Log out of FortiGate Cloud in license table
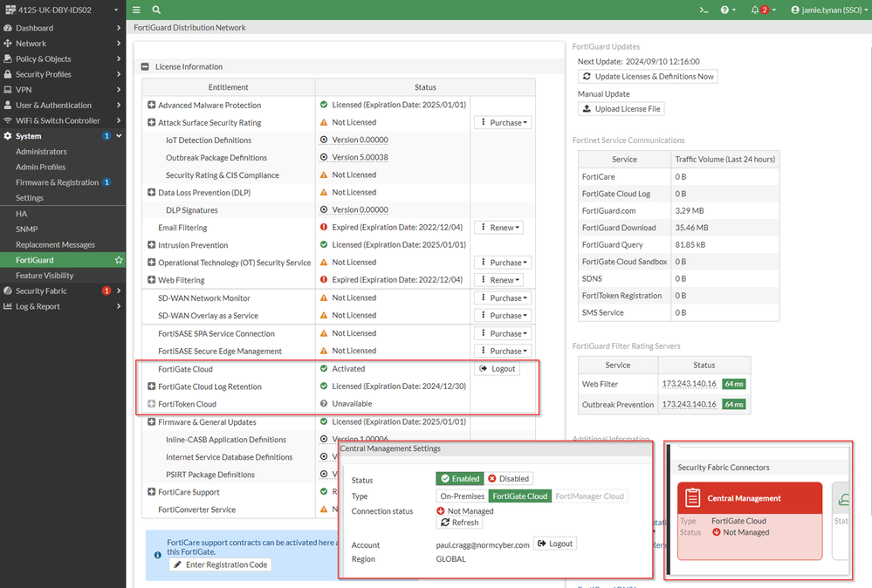This screenshot has width=872, height=588. click(x=498, y=368)
